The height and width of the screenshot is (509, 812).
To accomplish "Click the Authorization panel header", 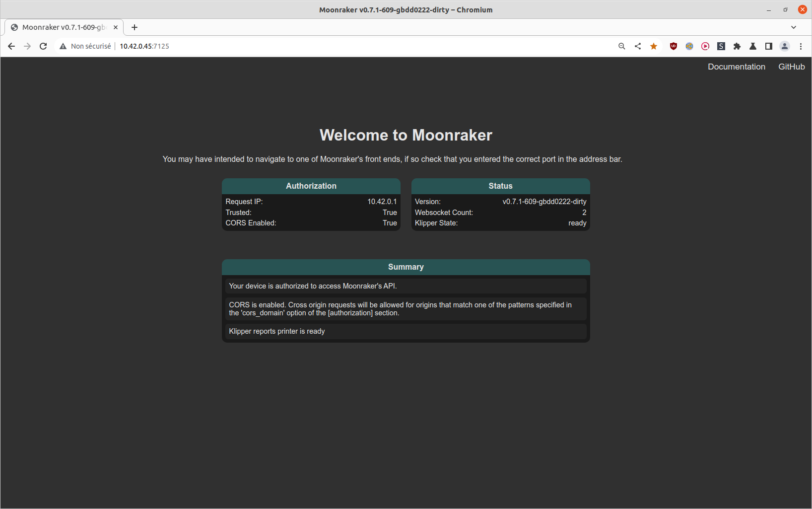I will click(x=311, y=186).
